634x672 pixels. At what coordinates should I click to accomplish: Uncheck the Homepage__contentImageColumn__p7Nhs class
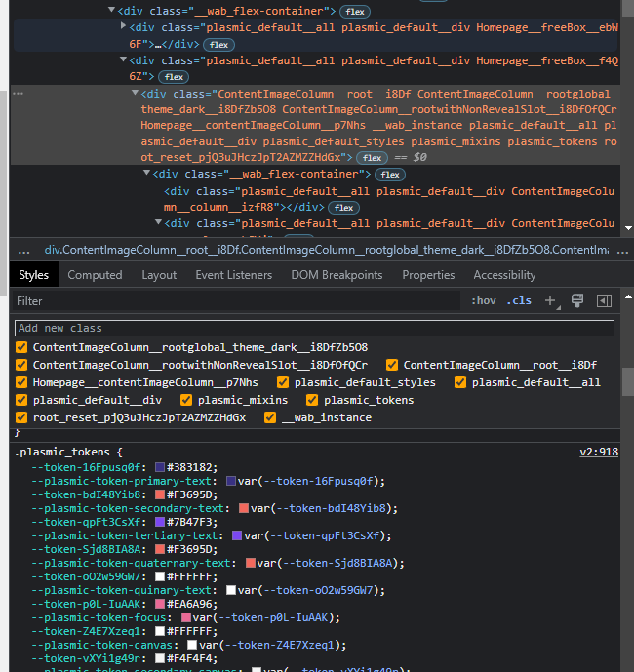point(21,382)
